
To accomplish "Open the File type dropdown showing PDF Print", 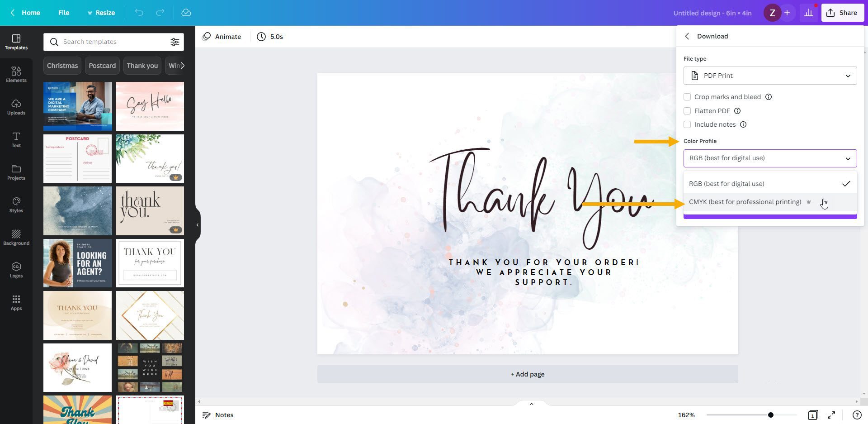I will 769,76.
